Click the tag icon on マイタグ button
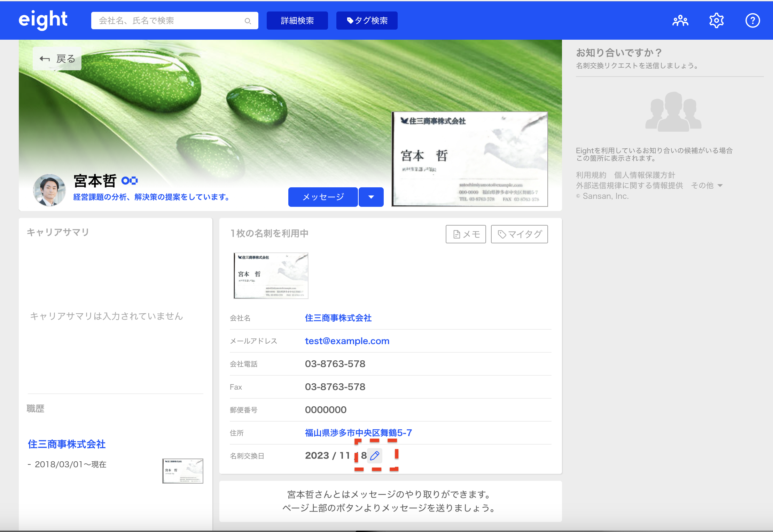 point(501,234)
